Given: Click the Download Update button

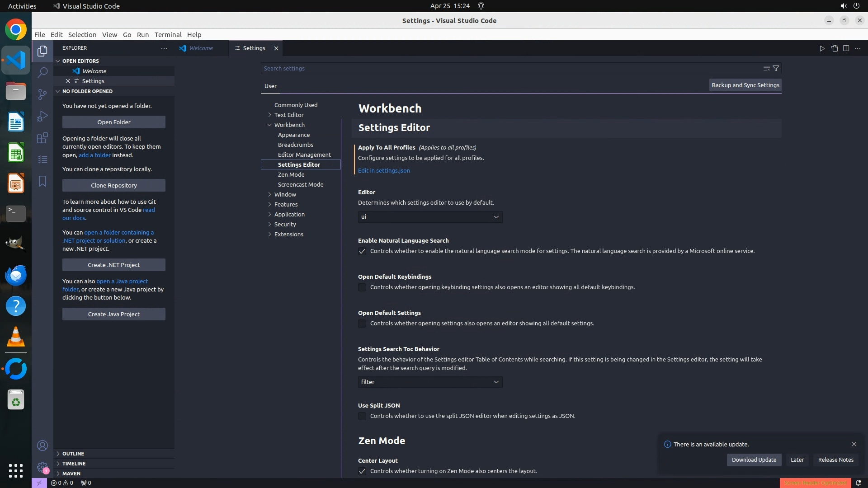Looking at the screenshot, I should (754, 460).
